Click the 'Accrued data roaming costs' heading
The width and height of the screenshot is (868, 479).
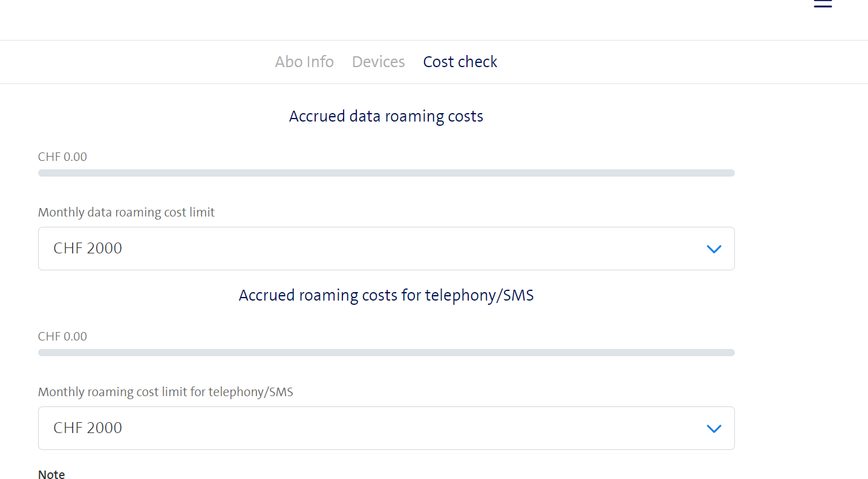[x=386, y=116]
